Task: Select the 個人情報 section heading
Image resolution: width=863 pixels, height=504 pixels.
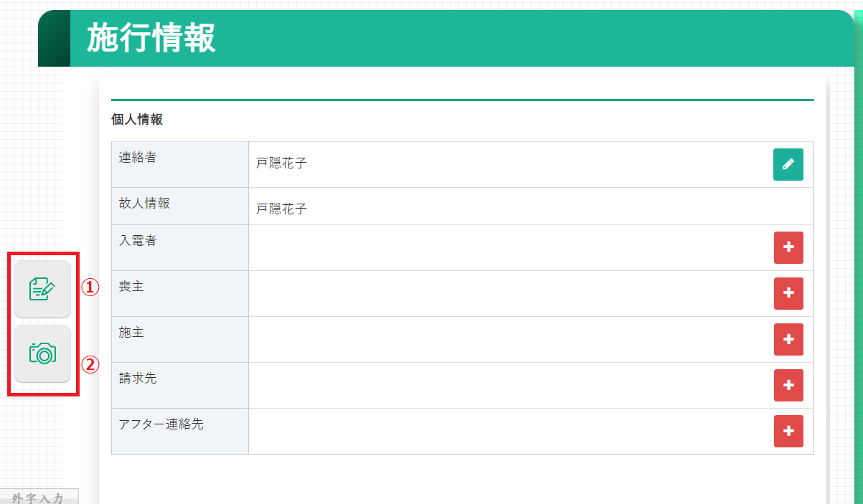Action: (137, 120)
